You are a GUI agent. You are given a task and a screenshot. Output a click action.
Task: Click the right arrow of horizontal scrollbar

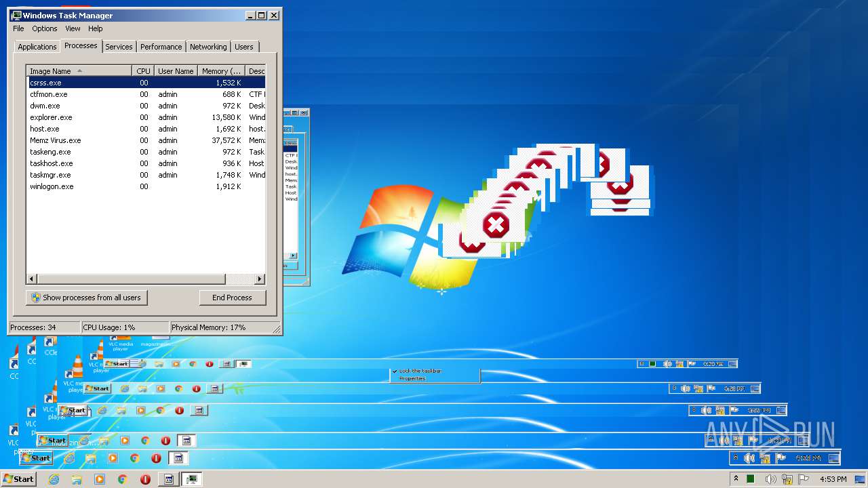[260, 279]
